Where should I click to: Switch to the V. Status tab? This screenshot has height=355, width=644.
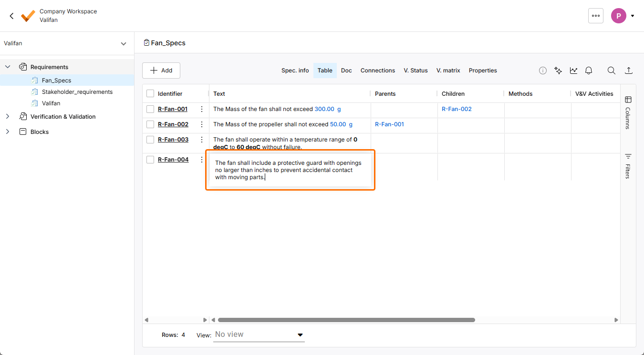pyautogui.click(x=415, y=71)
